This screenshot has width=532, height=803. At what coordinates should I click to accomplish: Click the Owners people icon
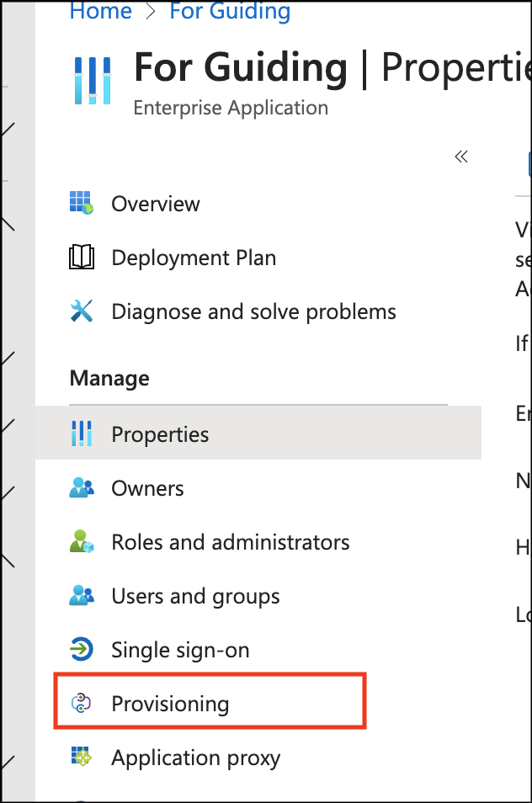pyautogui.click(x=82, y=488)
